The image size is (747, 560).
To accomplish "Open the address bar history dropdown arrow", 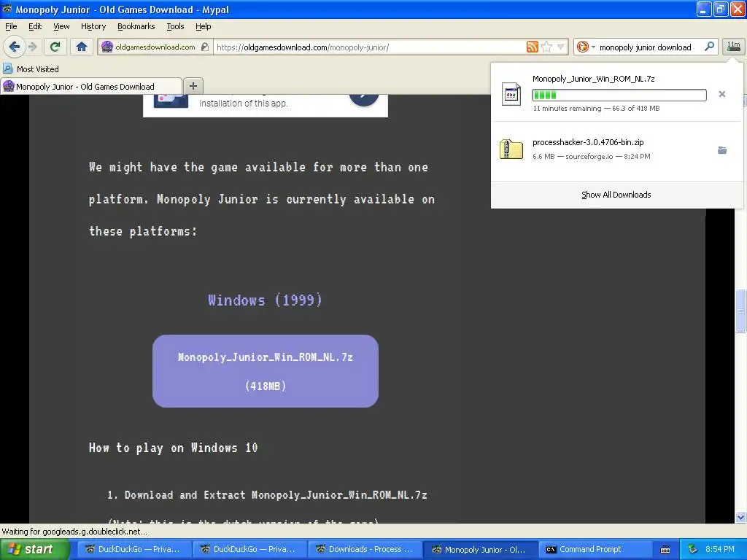I will pyautogui.click(x=561, y=47).
